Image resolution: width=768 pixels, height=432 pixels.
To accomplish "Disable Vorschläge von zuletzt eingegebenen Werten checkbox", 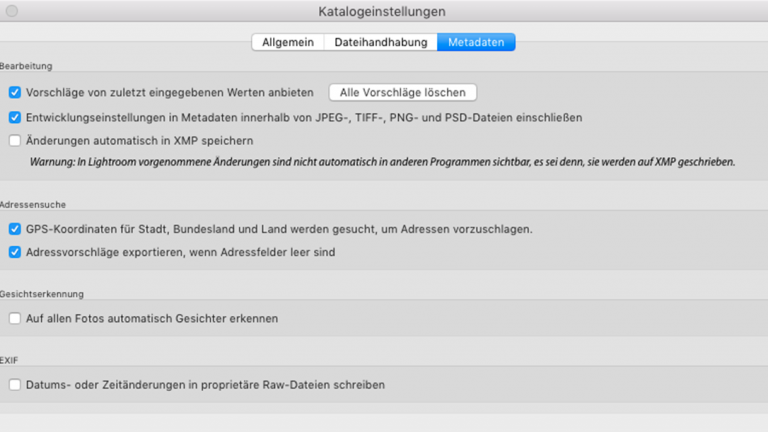I will click(15, 92).
